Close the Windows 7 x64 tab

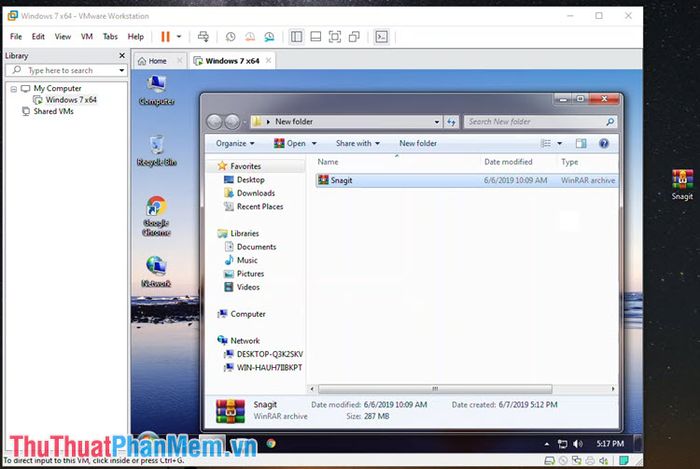click(x=268, y=60)
